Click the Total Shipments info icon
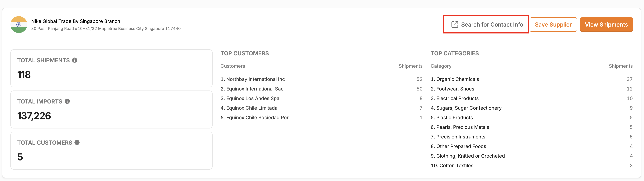Image resolution: width=644 pixels, height=181 pixels. [74, 60]
